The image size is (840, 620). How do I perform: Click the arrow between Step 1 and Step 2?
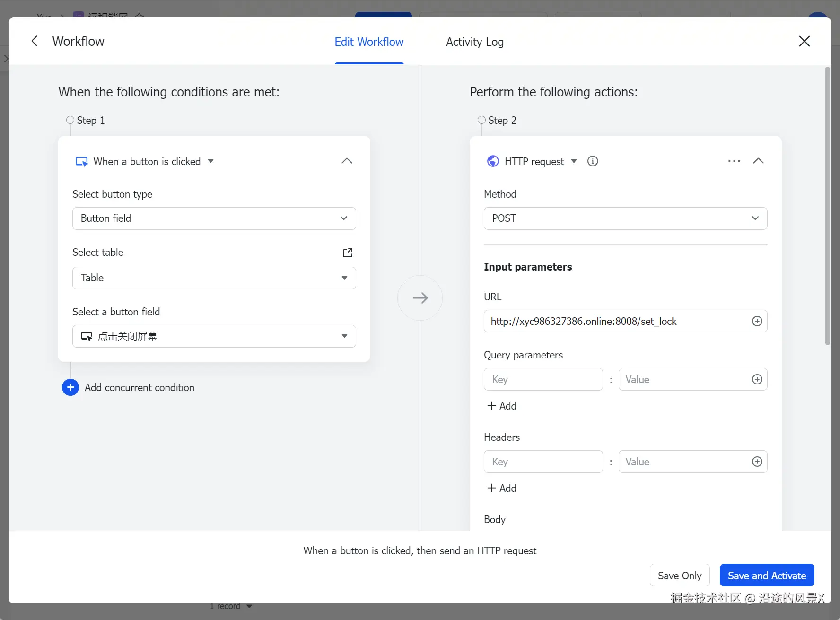[420, 298]
